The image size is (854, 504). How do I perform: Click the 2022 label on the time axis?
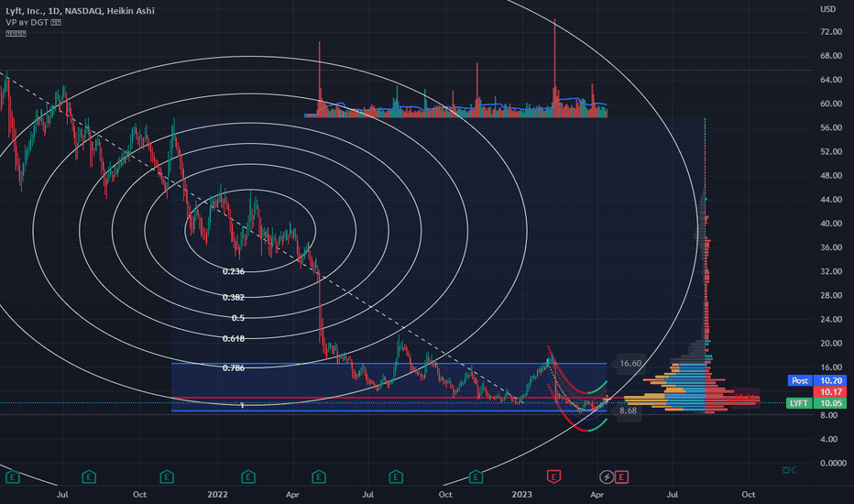pos(217,495)
